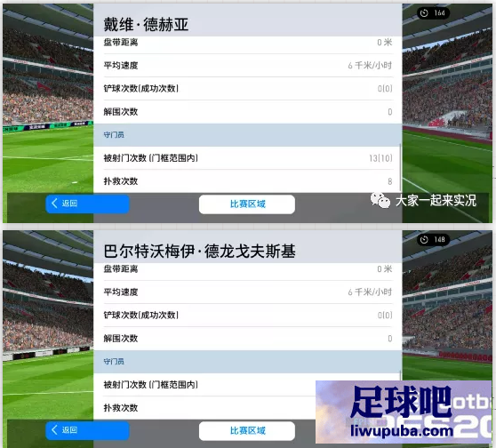Select 解围次数 row in 戴维·德赫亚 stats
This screenshot has height=448, width=496.
248,112
